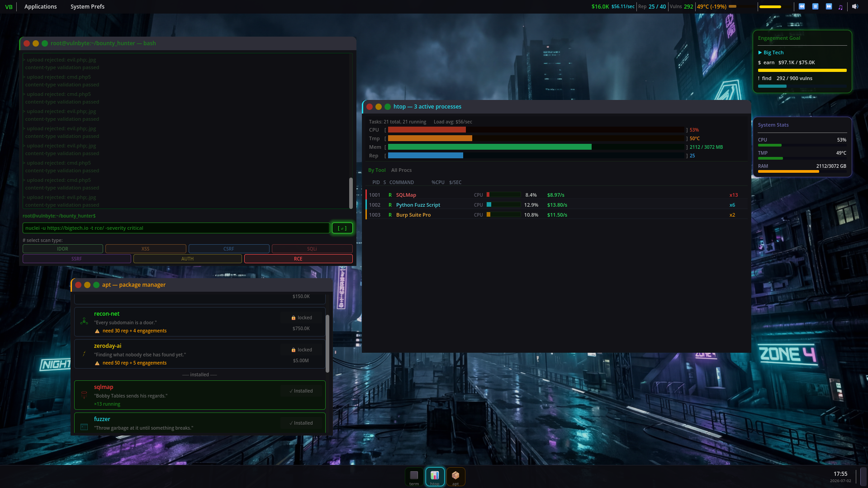Click the Installed button for sqlmap

tap(301, 391)
